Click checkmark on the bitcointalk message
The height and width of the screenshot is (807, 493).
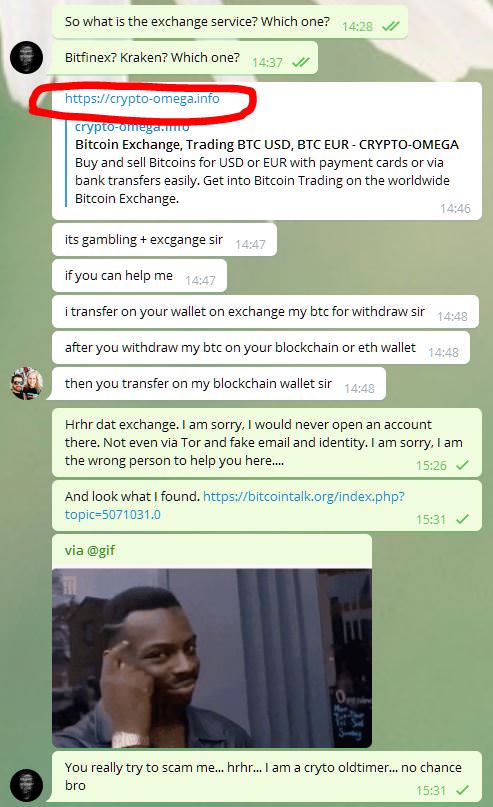[x=462, y=519]
